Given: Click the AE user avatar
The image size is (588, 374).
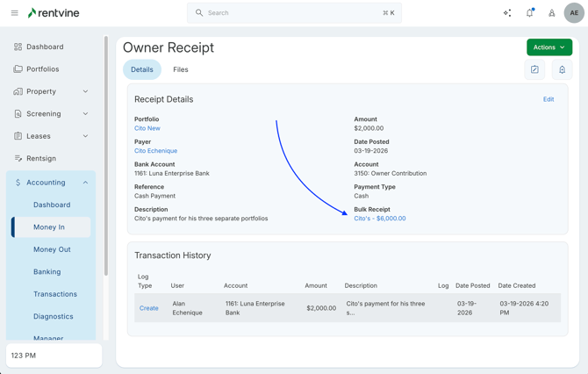Looking at the screenshot, I should tap(574, 13).
